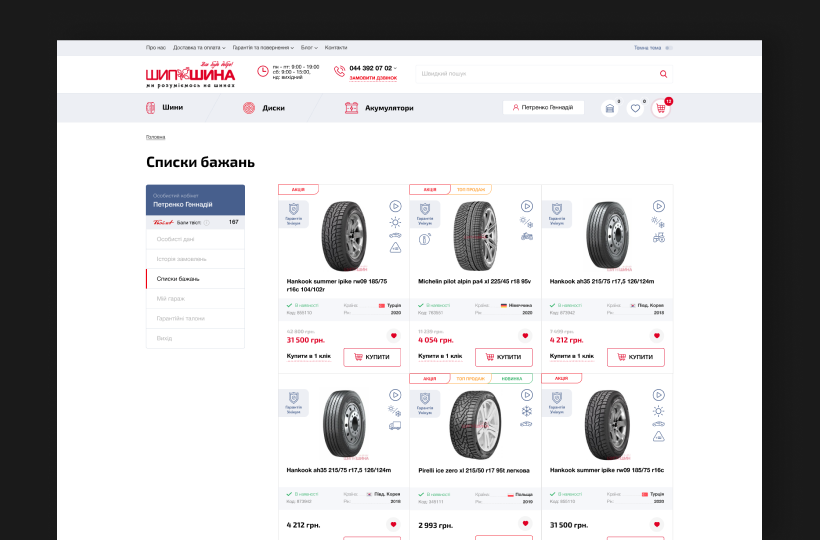Select Мій гараж in account sidebar

171,298
